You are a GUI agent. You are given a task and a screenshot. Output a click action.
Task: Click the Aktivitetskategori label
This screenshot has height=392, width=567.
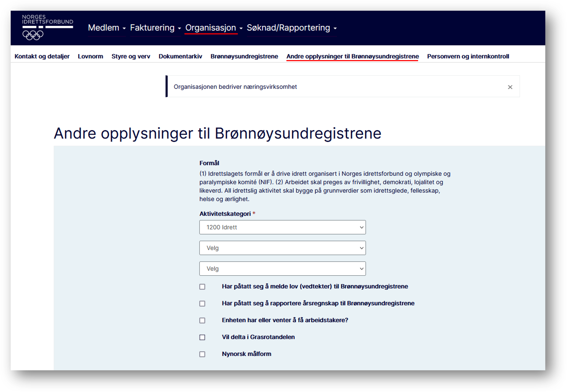[x=225, y=214]
